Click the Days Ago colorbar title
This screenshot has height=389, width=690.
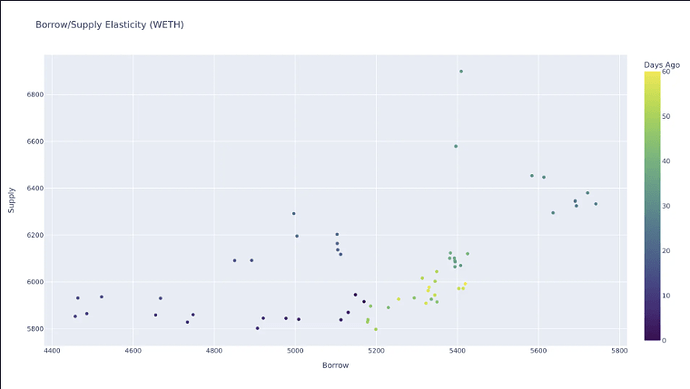[x=661, y=65]
